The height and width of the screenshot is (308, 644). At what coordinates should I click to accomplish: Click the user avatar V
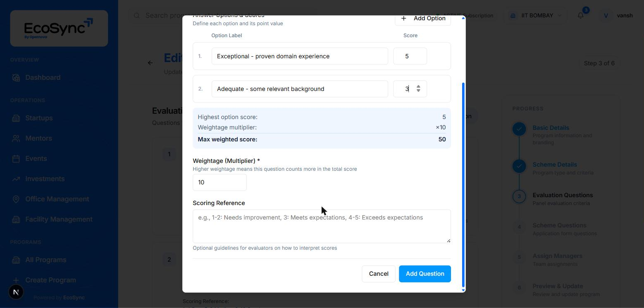point(606,16)
